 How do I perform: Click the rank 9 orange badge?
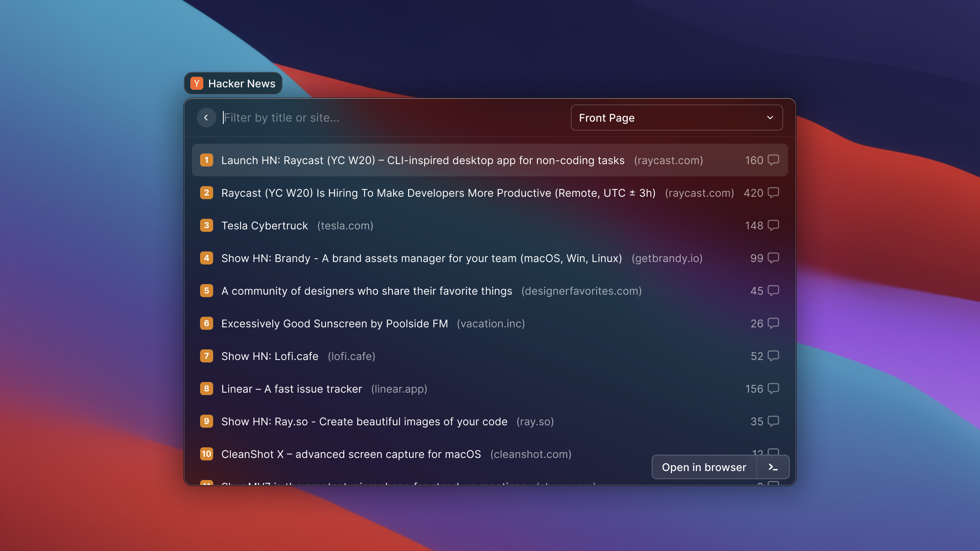click(x=207, y=421)
